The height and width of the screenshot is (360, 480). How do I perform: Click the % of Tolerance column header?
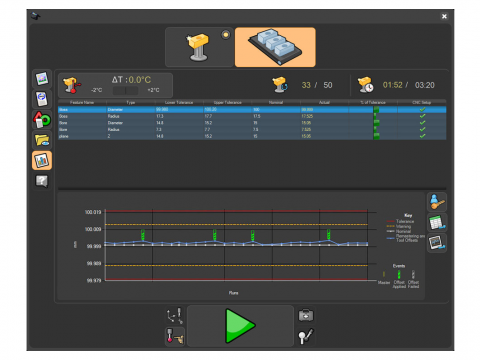pos(373,102)
